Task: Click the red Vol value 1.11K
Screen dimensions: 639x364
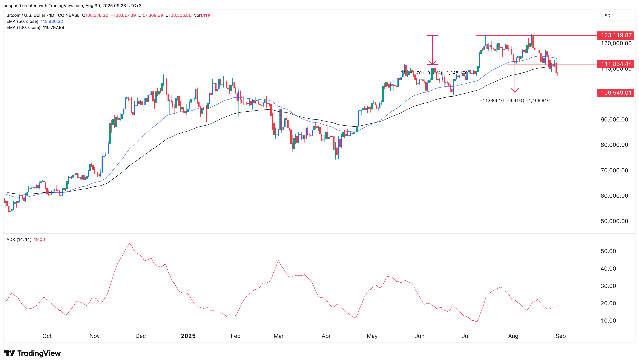Action: pyautogui.click(x=205, y=15)
